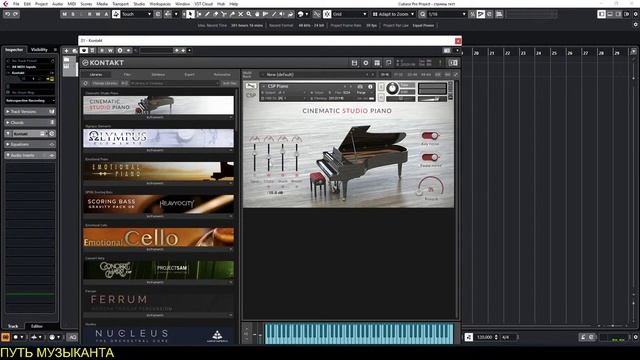640x360 pixels.
Task: Select the Zoom magnifier tool
Action: click(x=249, y=14)
